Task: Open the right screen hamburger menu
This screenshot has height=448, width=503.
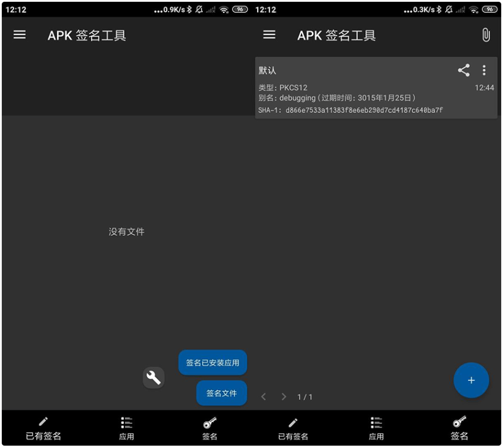Action: 269,34
